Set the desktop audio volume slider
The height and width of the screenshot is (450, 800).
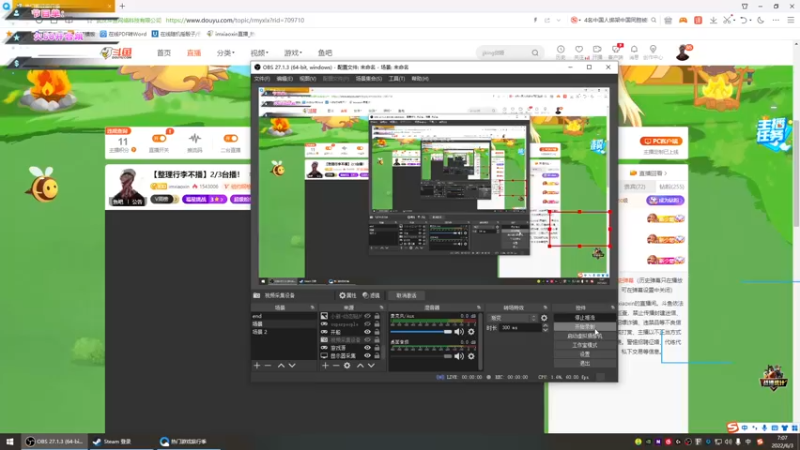coord(421,356)
